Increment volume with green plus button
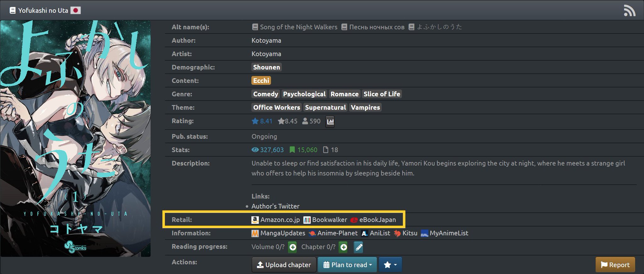644x274 pixels. coord(292,247)
